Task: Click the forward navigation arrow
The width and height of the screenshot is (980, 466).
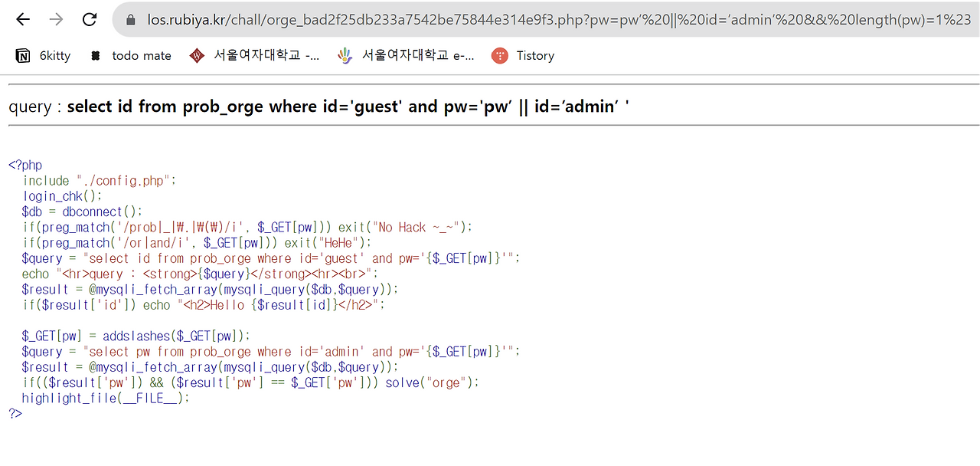Action: pyautogui.click(x=56, y=19)
